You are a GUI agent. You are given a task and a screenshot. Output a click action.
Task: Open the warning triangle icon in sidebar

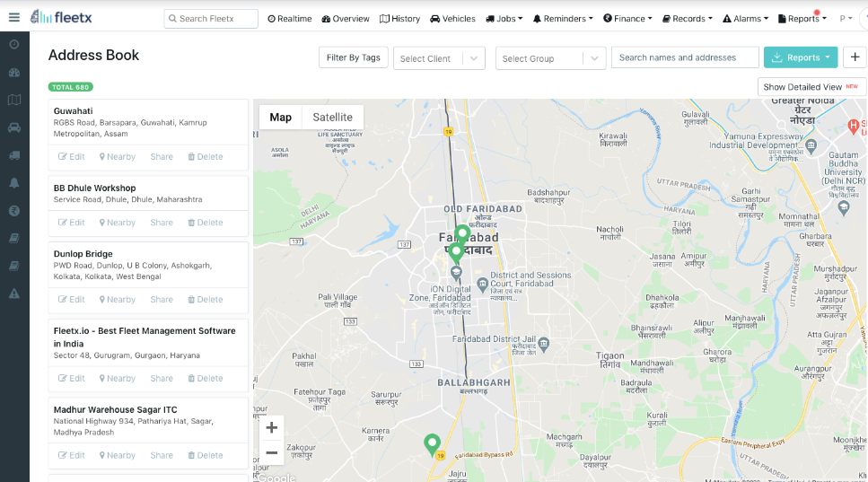coord(14,294)
